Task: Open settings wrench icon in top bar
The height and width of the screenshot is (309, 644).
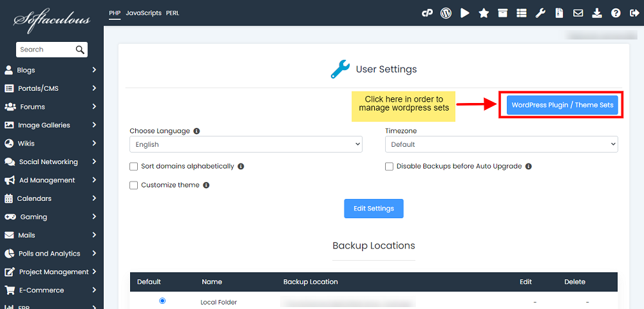Action: click(540, 13)
